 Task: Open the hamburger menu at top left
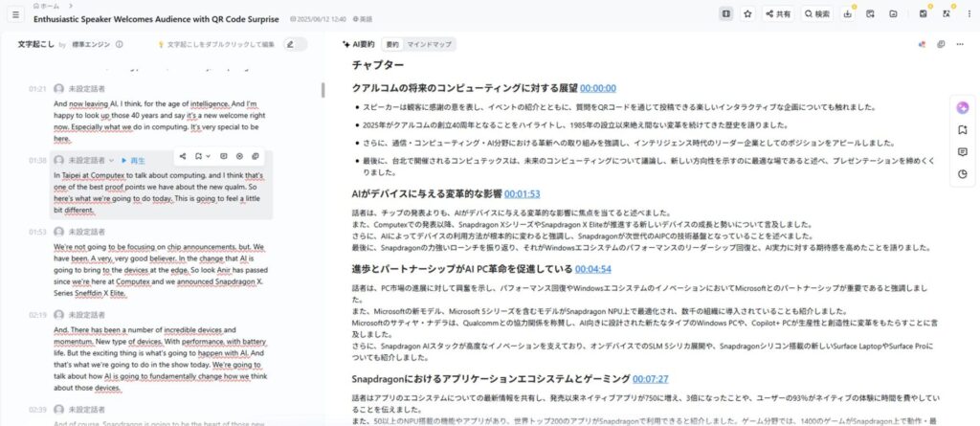pos(16,13)
